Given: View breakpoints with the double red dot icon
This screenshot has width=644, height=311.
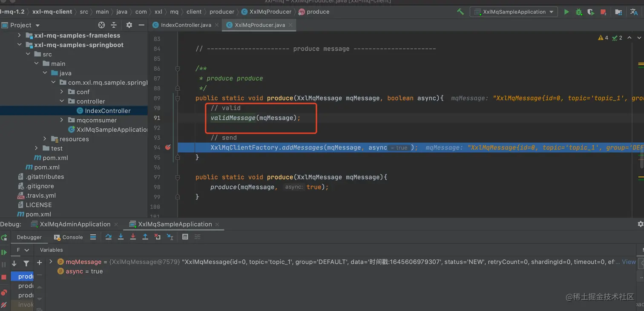Looking at the screenshot, I should pos(4,292).
